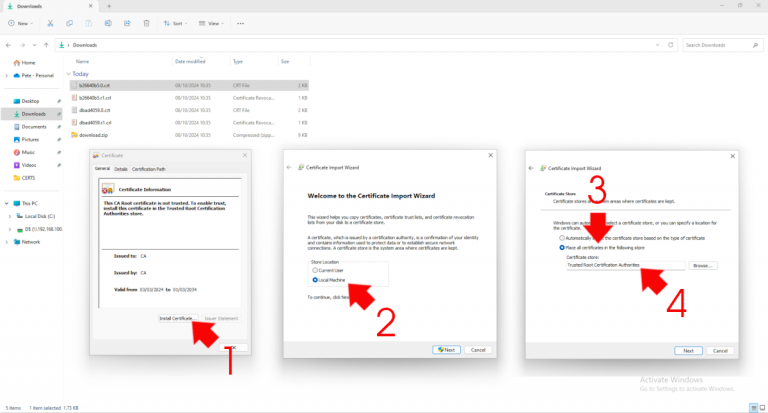The height and width of the screenshot is (413, 768).
Task: Click the Delete trash icon in toolbar
Action: coord(147,22)
